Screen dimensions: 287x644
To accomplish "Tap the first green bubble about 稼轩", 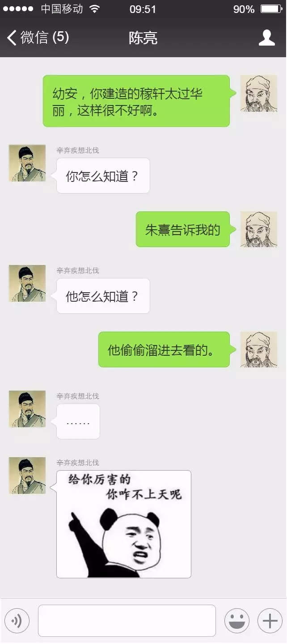I will 136,101.
